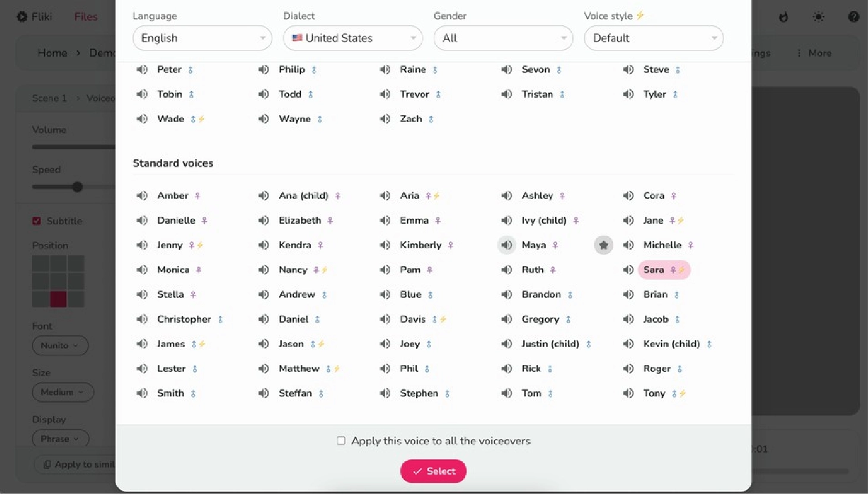Play the Maya voice sample
Image resolution: width=868 pixels, height=496 pixels.
[x=506, y=245]
